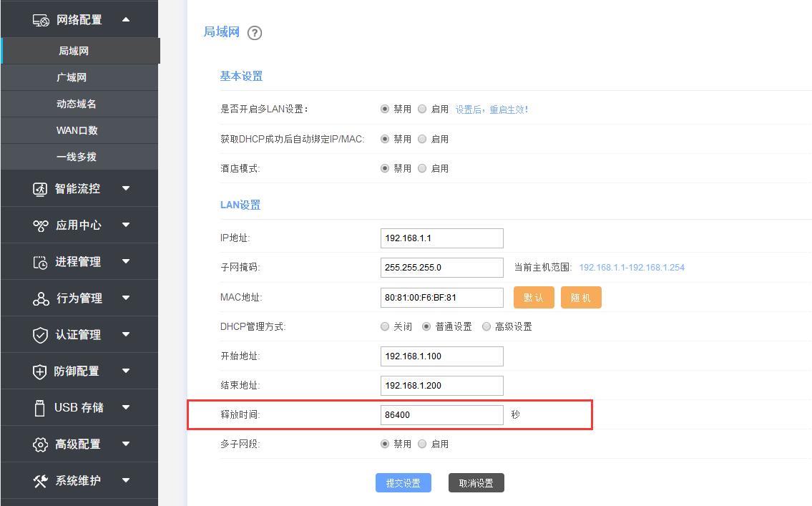This screenshot has width=812, height=506.
Task: Open the 认证管理 authentication icon
Action: pyautogui.click(x=39, y=334)
